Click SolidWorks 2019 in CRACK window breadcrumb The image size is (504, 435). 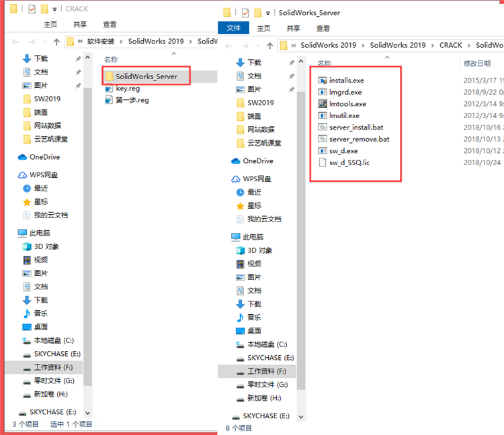point(156,41)
